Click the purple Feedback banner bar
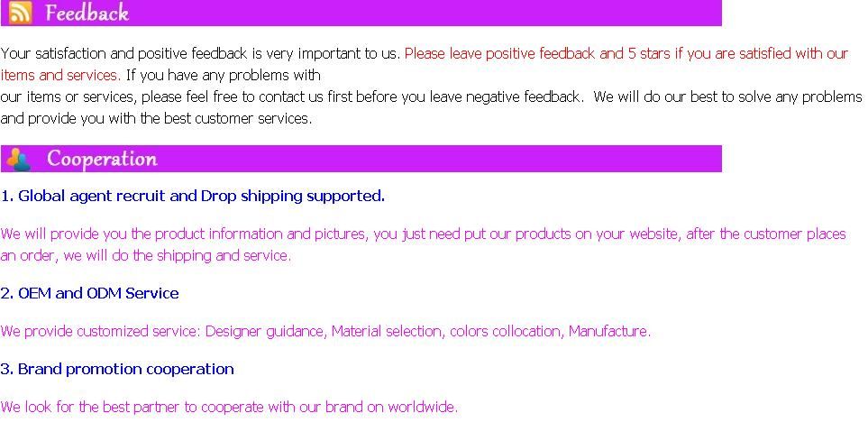The height and width of the screenshot is (422, 868). pos(361,13)
